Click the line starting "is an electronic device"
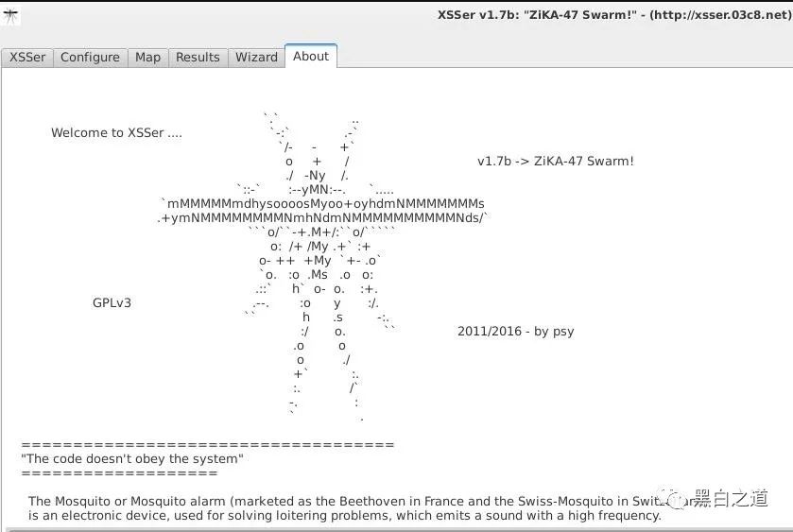This screenshot has height=532, width=793. click(x=344, y=515)
